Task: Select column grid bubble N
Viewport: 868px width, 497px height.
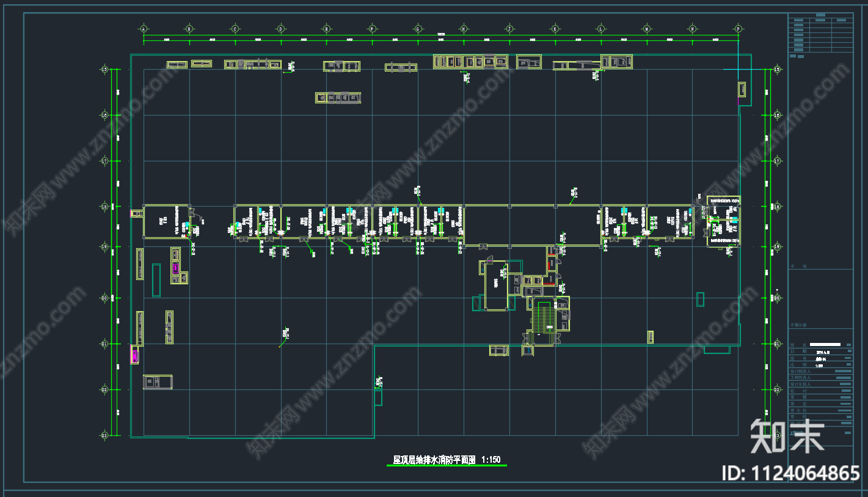Action: (693, 29)
